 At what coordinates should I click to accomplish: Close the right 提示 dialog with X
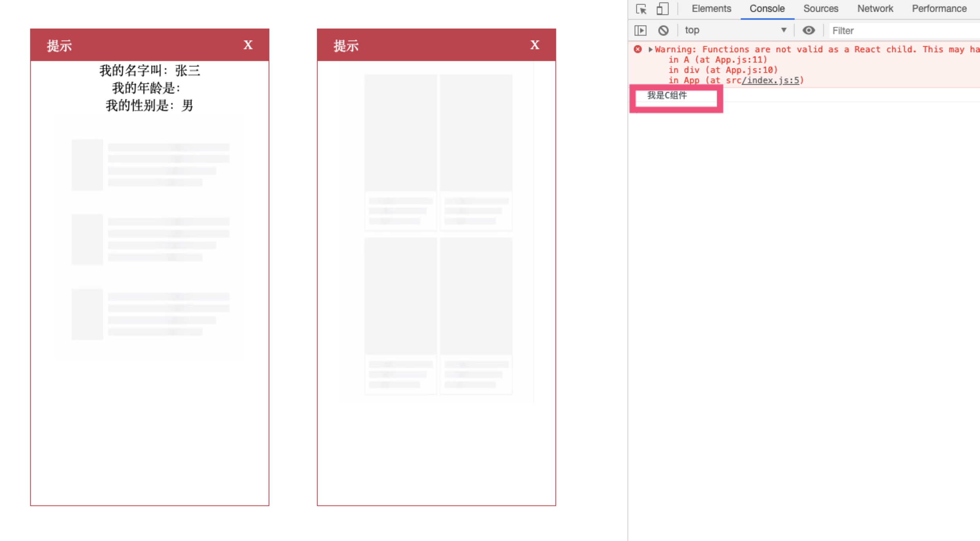[x=535, y=45]
